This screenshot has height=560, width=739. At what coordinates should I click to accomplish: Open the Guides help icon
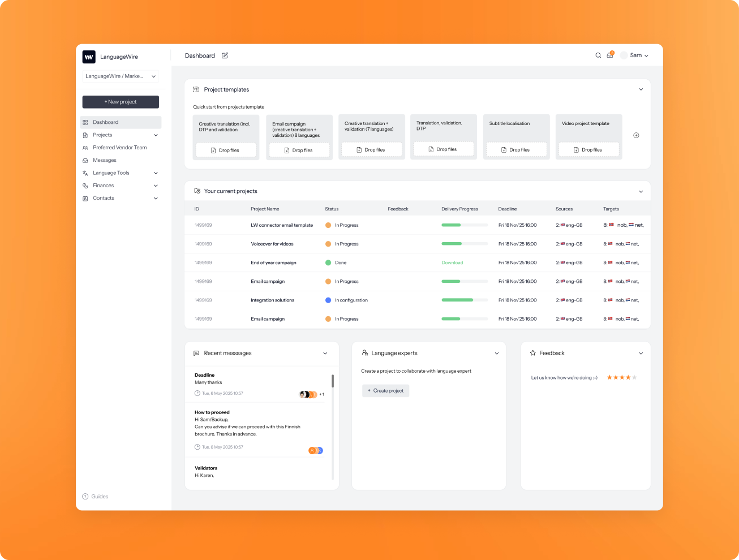[x=85, y=496]
